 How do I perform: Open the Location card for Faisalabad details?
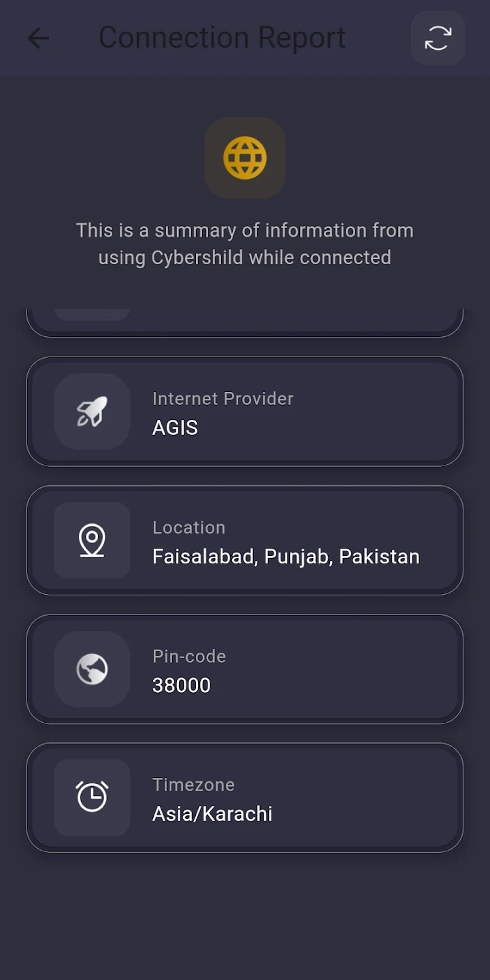pyautogui.click(x=245, y=540)
